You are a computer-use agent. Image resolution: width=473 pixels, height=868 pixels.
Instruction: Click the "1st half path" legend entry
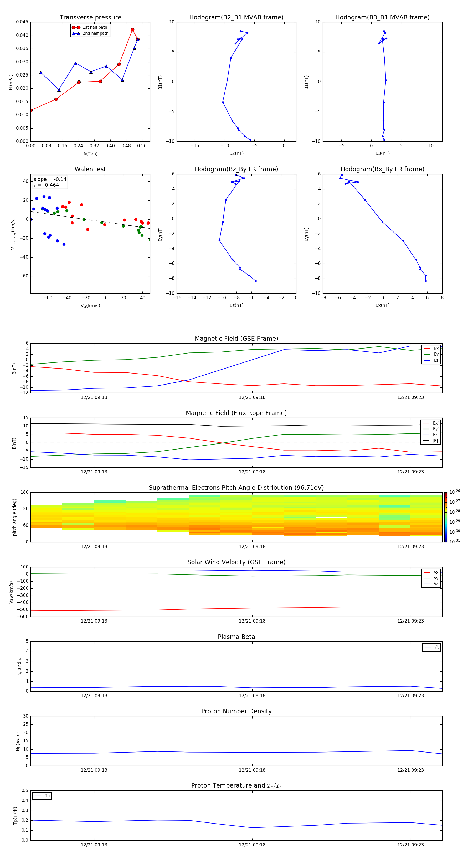click(90, 27)
